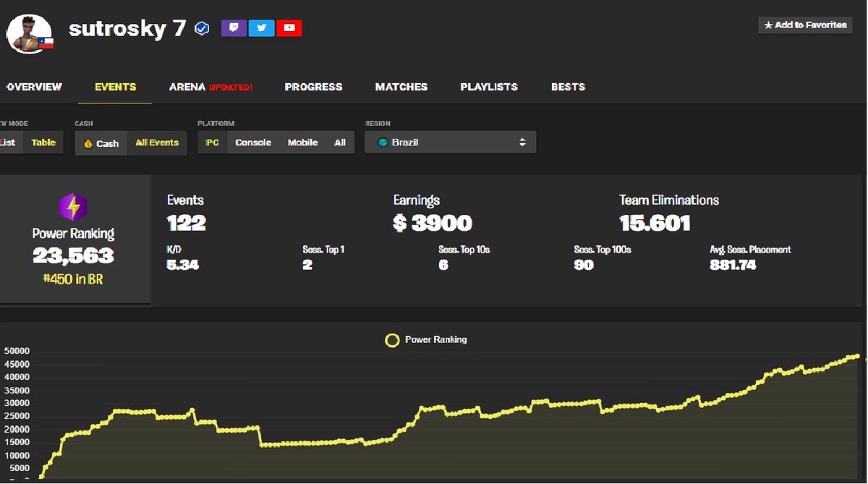Click the Power Ranking value 23,563

73,255
